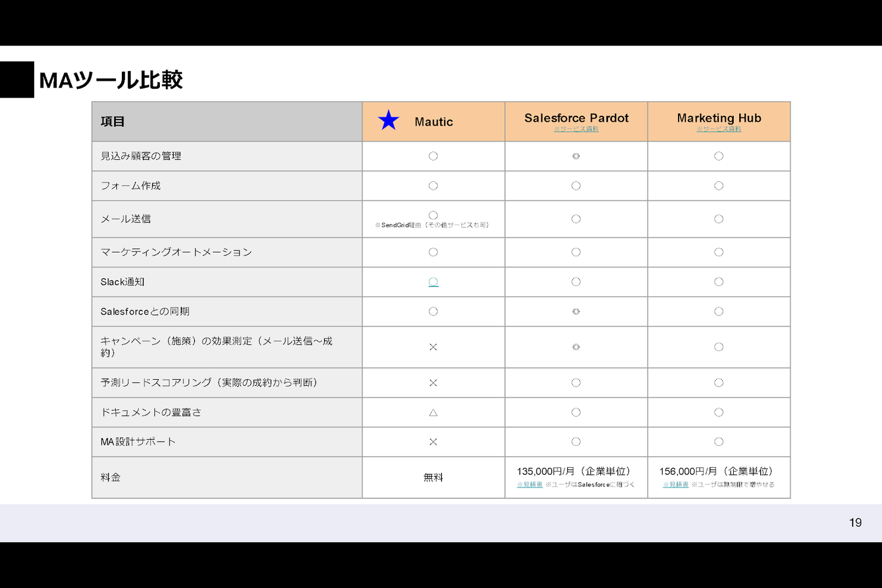Click the 予測リードスコアリング row label
This screenshot has height=588, width=882.
coord(209,382)
